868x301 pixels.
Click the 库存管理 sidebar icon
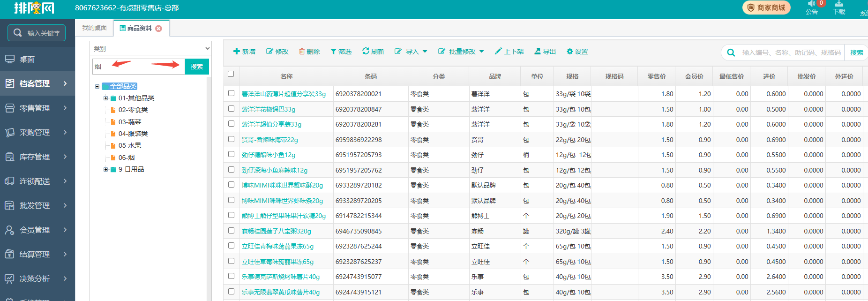point(9,157)
